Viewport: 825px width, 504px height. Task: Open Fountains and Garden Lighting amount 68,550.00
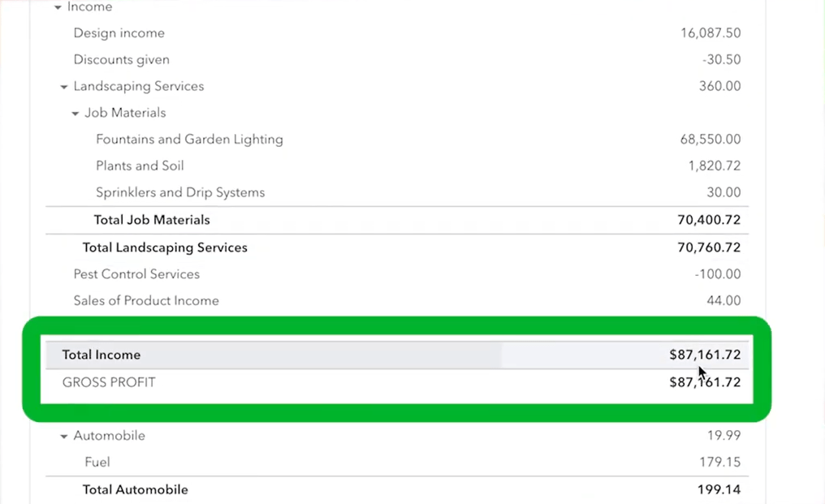(711, 140)
